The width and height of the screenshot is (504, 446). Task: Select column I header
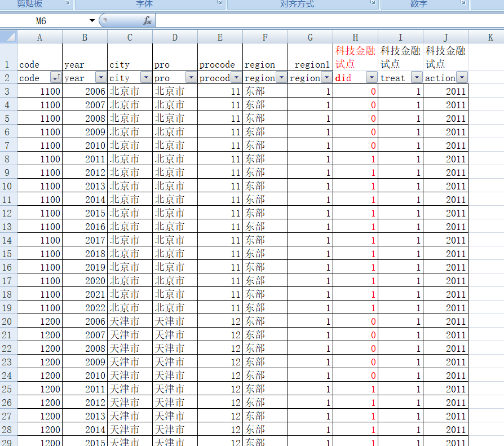click(x=400, y=37)
